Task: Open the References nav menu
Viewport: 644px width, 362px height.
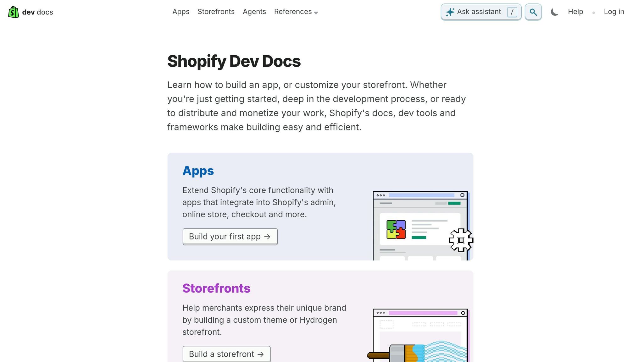Action: pyautogui.click(x=296, y=12)
